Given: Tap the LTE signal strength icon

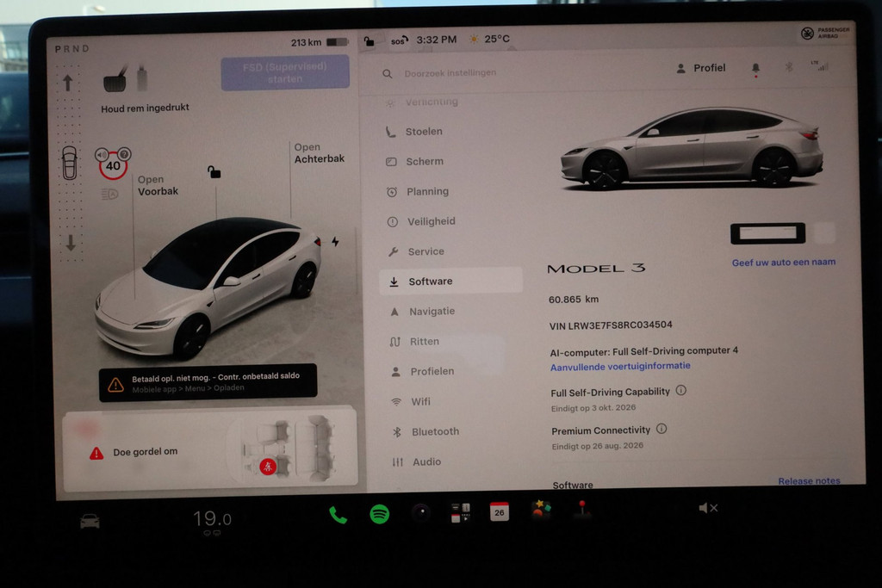Looking at the screenshot, I should click(820, 65).
